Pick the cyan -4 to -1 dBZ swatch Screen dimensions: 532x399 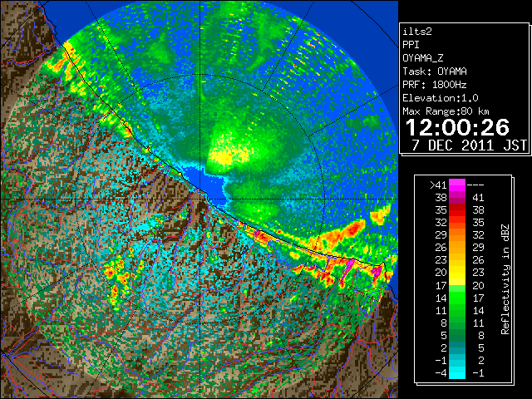pyautogui.click(x=457, y=372)
